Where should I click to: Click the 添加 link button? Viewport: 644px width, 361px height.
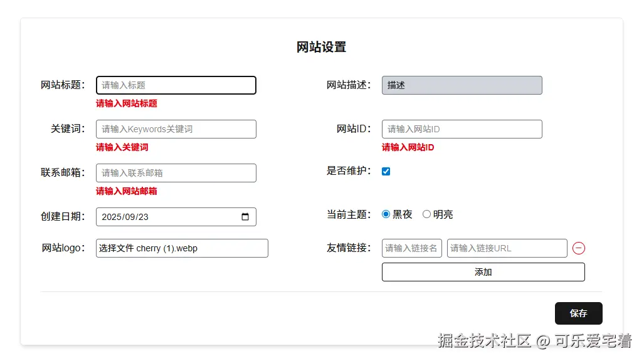[483, 272]
